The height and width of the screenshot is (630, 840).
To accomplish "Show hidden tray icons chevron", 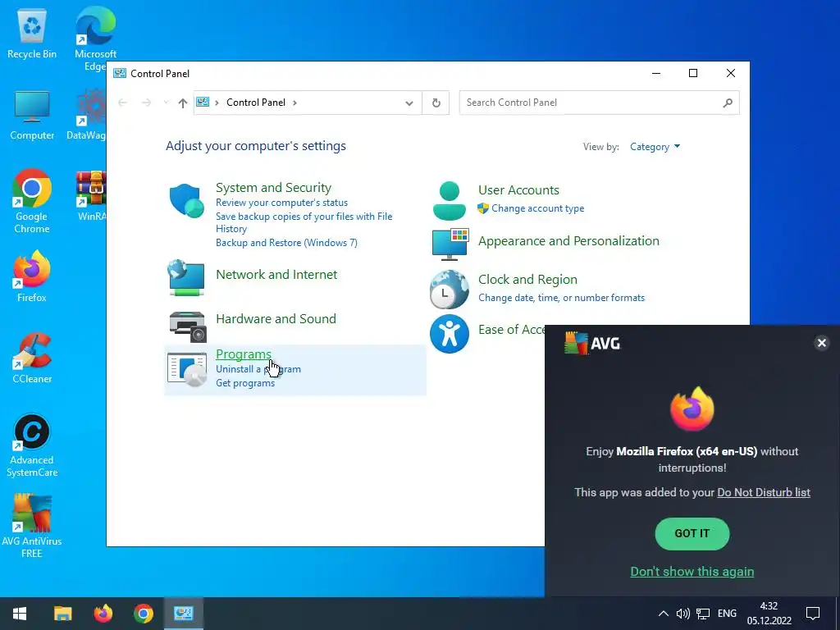I will pos(663,614).
